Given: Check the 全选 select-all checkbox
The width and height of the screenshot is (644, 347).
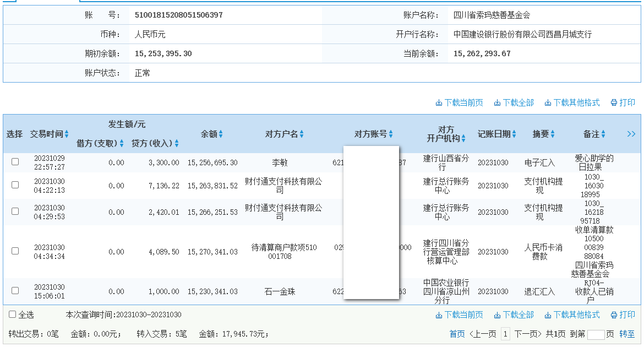Looking at the screenshot, I should click(x=12, y=315).
